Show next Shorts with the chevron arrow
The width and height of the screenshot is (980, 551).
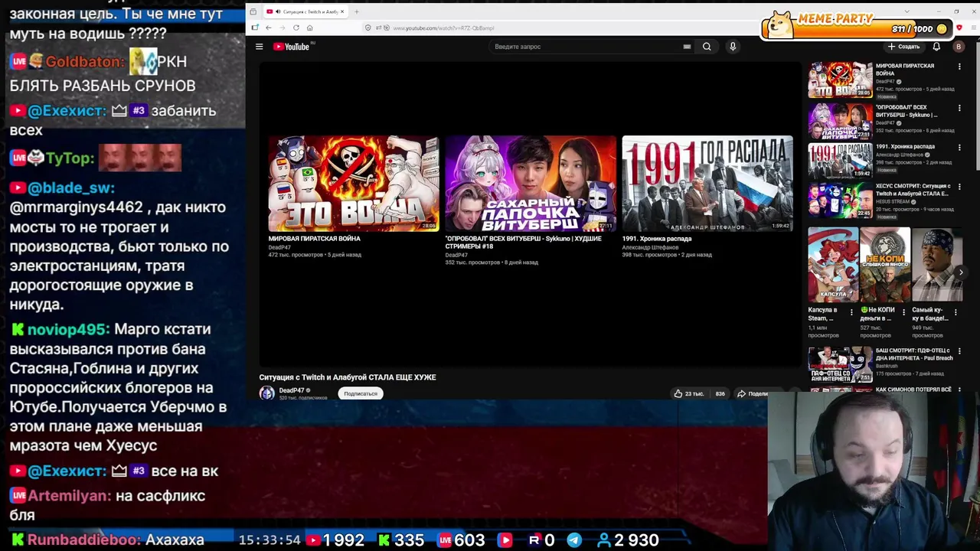click(961, 272)
